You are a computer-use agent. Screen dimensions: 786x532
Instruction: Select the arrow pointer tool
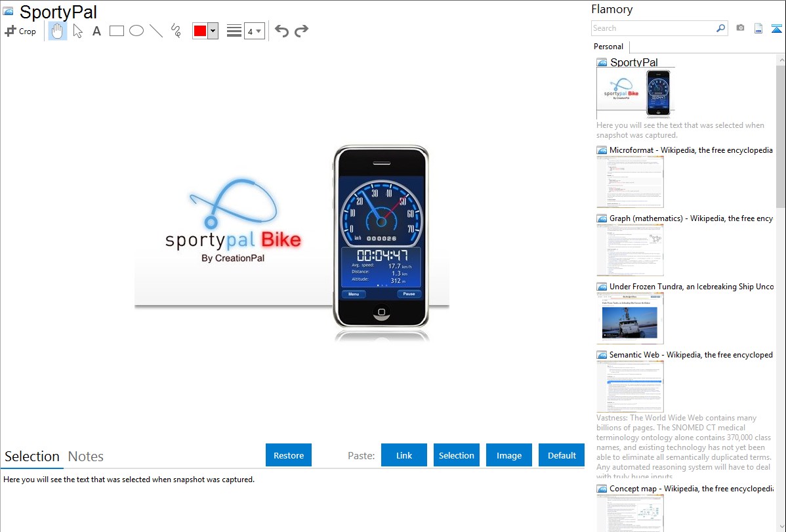pyautogui.click(x=77, y=31)
